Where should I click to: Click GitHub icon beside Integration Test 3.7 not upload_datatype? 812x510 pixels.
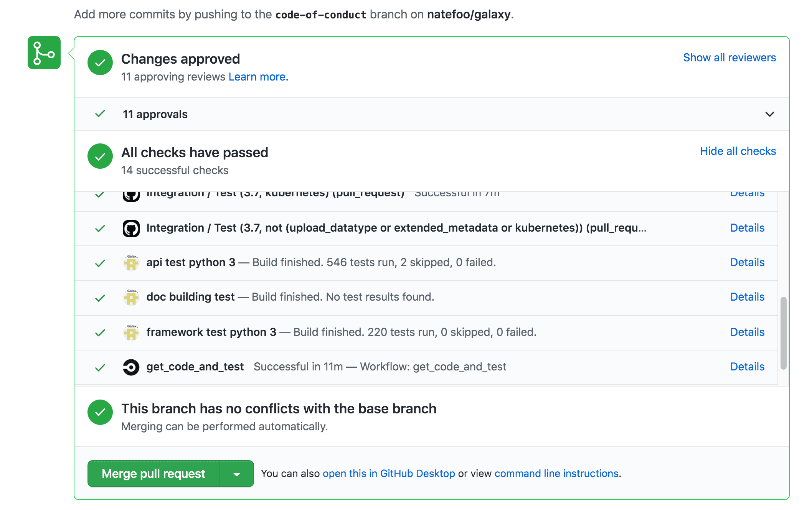(131, 229)
